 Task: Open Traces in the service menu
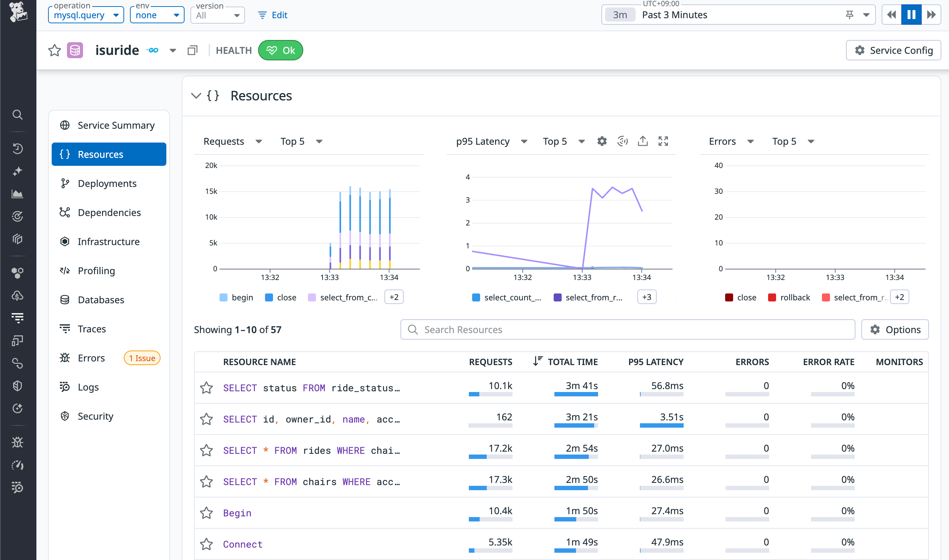point(92,329)
